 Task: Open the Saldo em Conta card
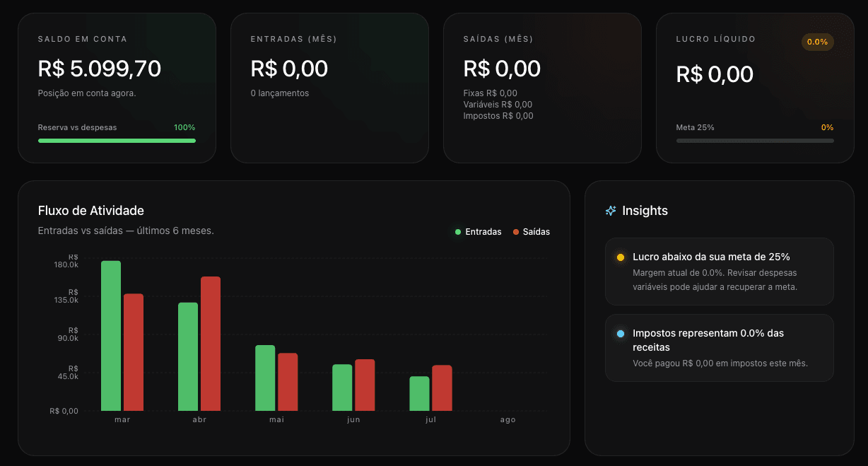click(x=117, y=88)
